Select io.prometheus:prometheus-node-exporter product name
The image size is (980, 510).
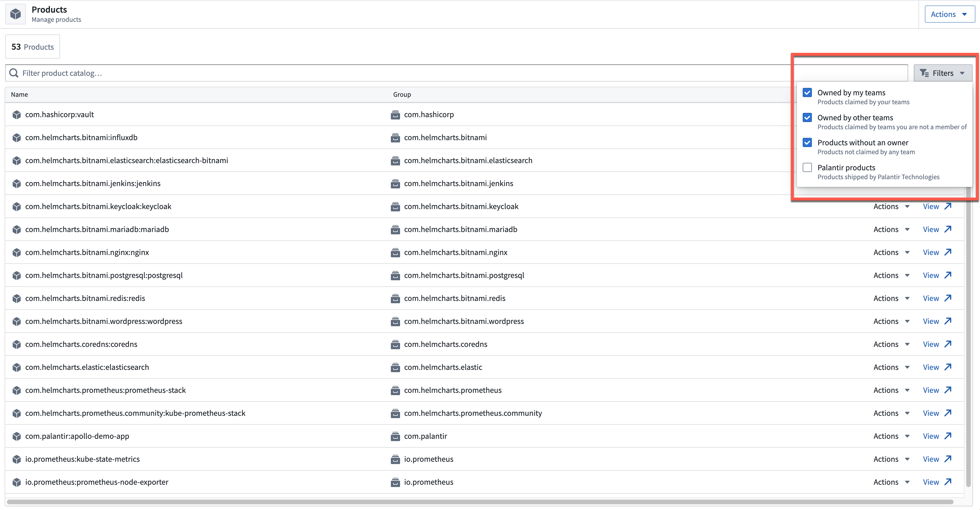click(x=97, y=482)
